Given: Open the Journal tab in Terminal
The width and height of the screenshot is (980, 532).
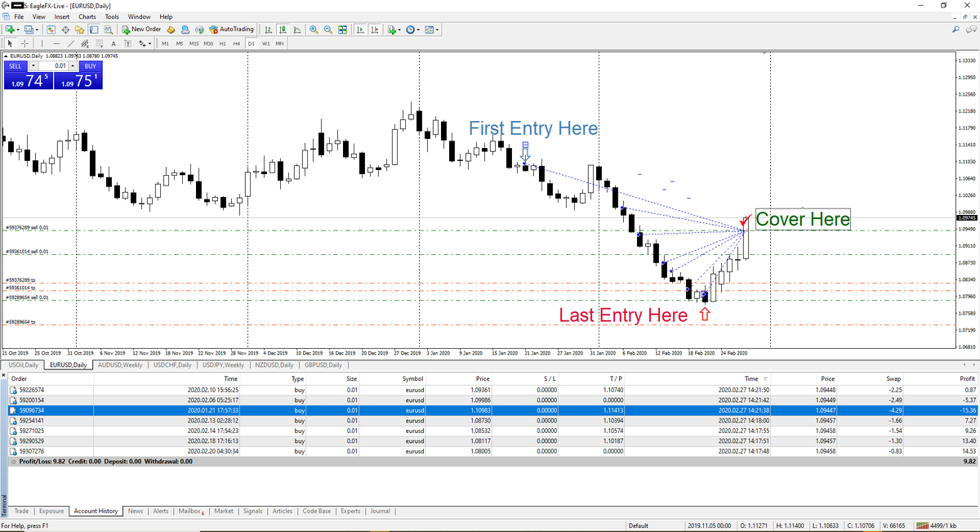Looking at the screenshot, I should tap(381, 511).
